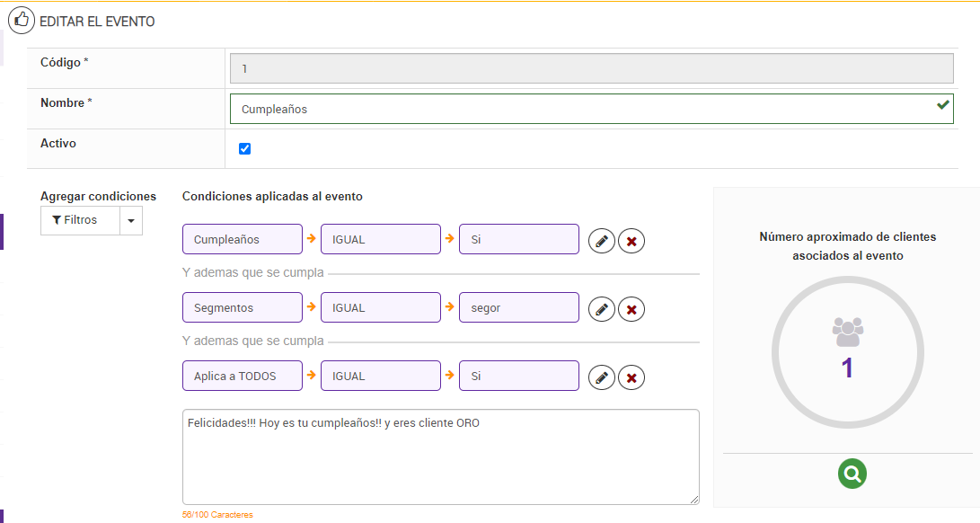Viewport: 980px width, 523px height.
Task: Click the IGUAL operator in the Segmentos row
Action: [x=381, y=308]
